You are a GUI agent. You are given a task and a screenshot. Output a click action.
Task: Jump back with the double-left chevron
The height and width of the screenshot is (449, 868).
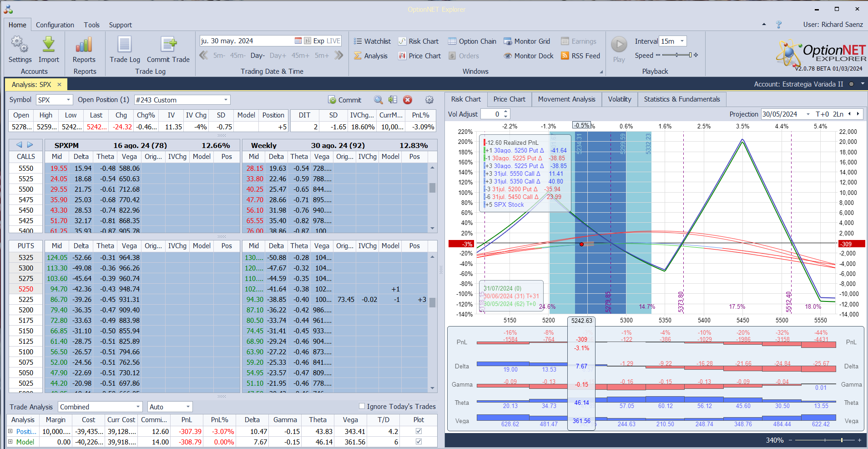pos(204,56)
